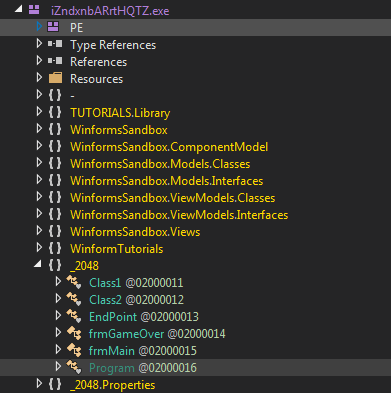This screenshot has height=393, width=391.
Task: Click the assembly icon beside iZndxnbARrtHQTZ.exe
Action: coord(34,10)
